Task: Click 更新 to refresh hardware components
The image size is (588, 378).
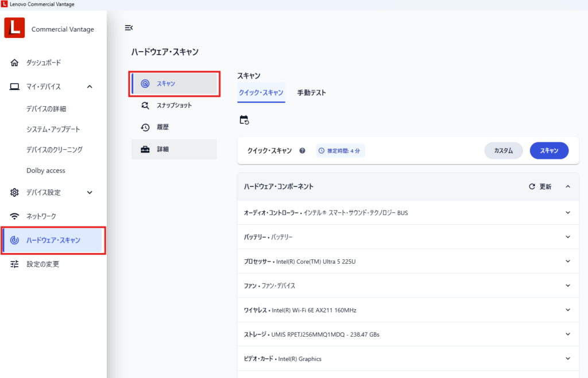Action: [x=540, y=186]
